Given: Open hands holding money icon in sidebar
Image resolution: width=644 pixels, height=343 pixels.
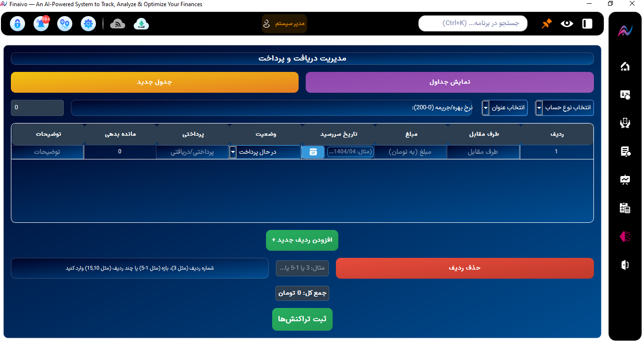Looking at the screenshot, I should tap(625, 123).
